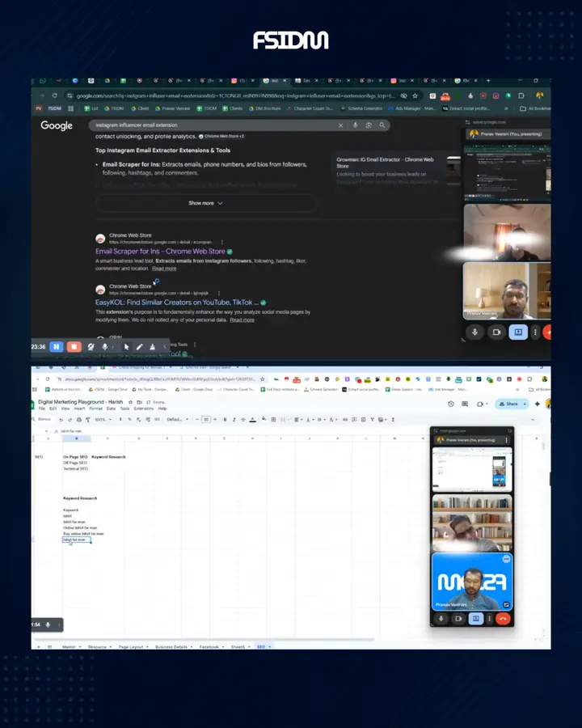
Task: Clear the Google search box with X
Action: click(x=340, y=125)
